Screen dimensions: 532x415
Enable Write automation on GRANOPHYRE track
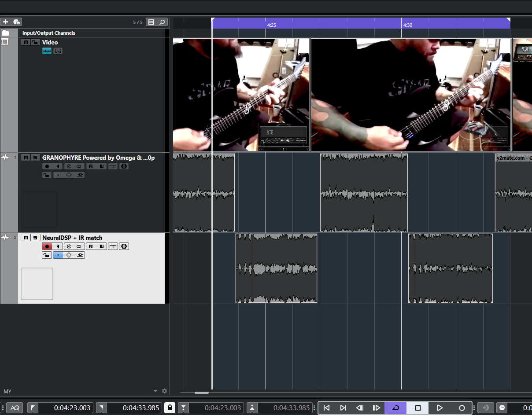[x=102, y=166]
